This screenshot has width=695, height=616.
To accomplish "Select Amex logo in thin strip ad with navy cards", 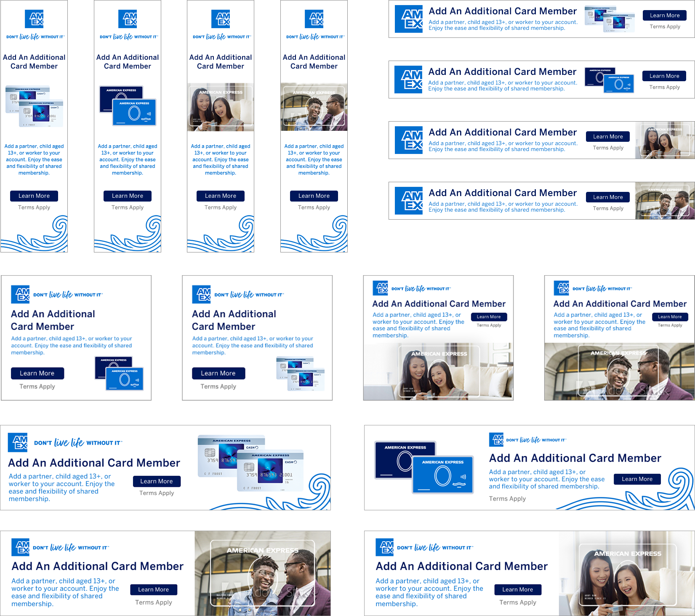I will pyautogui.click(x=408, y=80).
